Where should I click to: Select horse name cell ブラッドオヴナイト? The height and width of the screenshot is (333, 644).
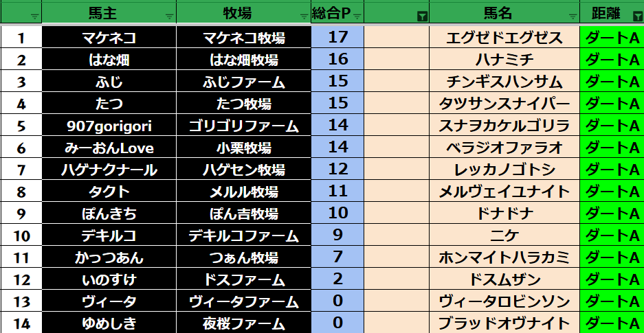(504, 323)
